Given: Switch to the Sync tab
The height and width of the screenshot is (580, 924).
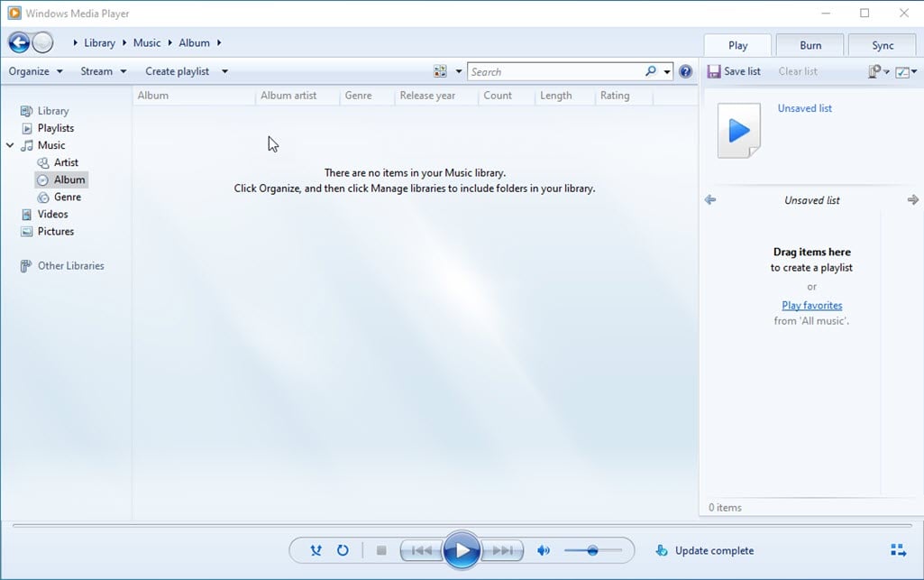Looking at the screenshot, I should tap(883, 45).
